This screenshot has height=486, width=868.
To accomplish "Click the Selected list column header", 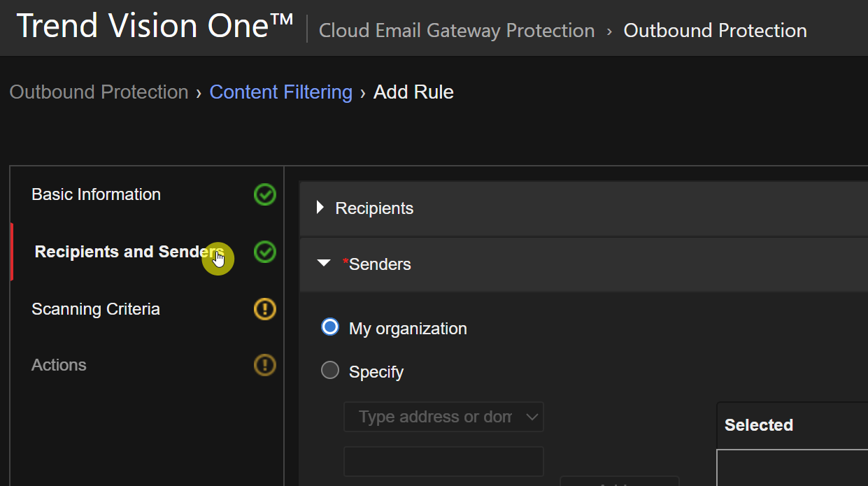I will click(x=759, y=425).
